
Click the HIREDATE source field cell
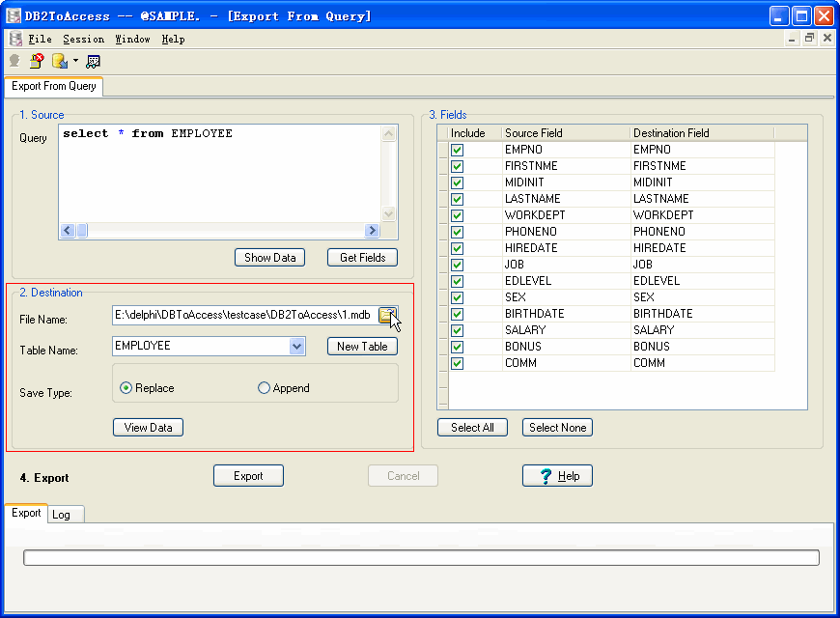[x=566, y=248]
